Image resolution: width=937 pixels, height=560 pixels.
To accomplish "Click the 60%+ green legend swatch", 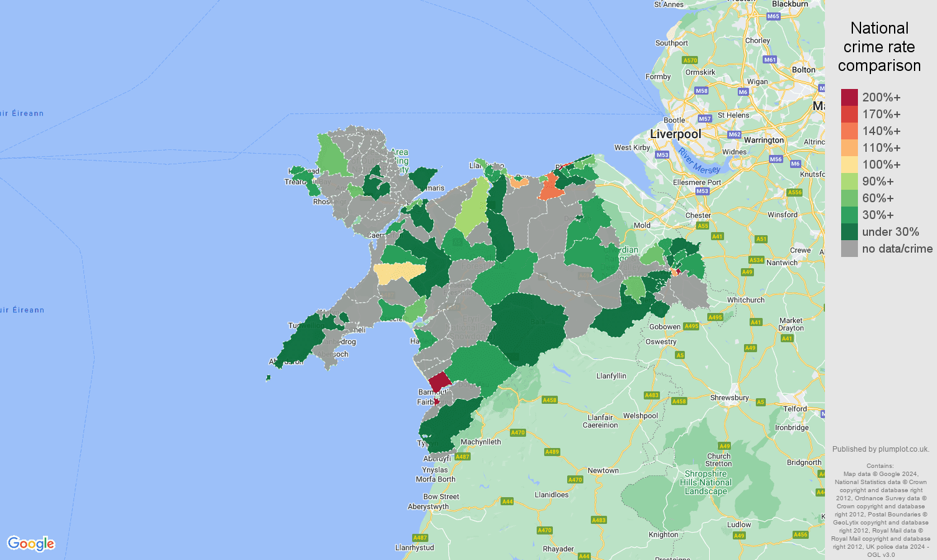I will (x=849, y=198).
